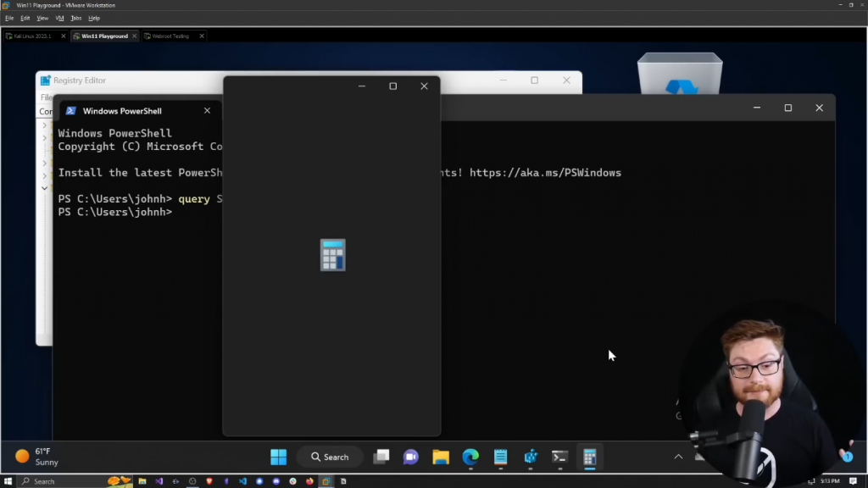Open the aka.ms/PSWindows link in terminal
This screenshot has height=488, width=868.
tap(545, 173)
